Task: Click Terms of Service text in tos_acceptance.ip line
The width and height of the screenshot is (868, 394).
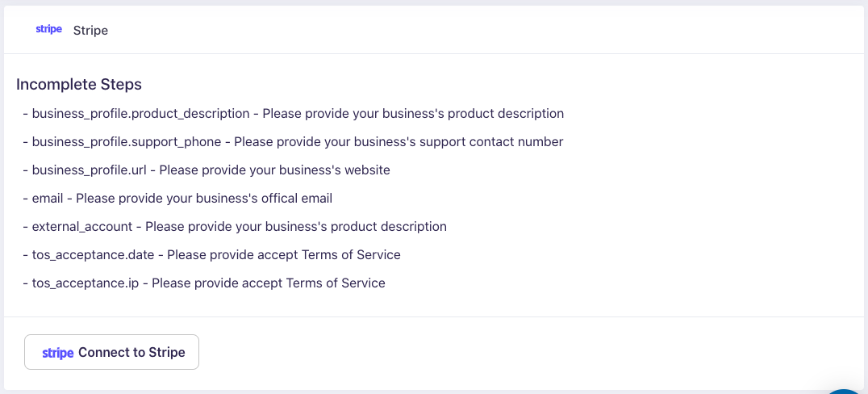Action: click(336, 283)
